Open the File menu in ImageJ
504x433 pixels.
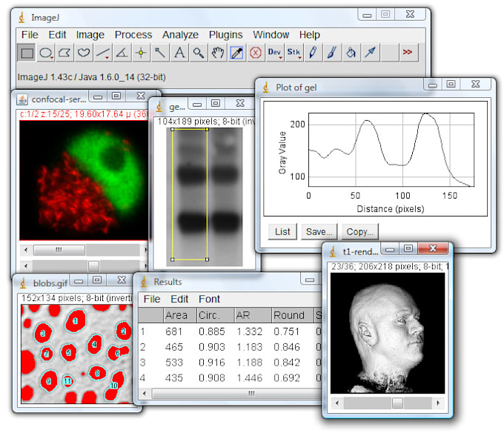point(30,35)
